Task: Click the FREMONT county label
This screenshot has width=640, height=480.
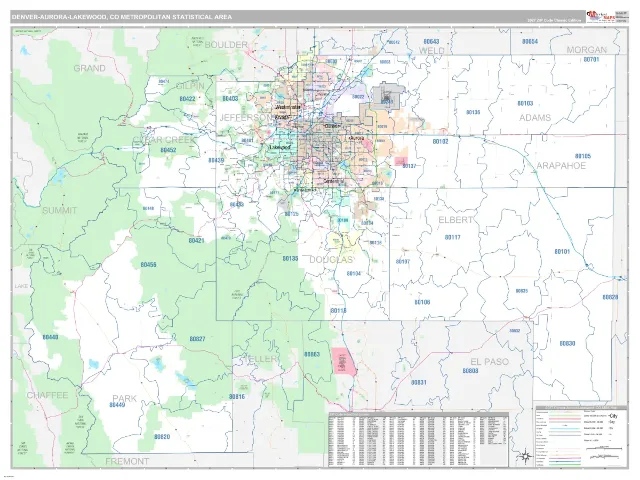Action: (127, 462)
